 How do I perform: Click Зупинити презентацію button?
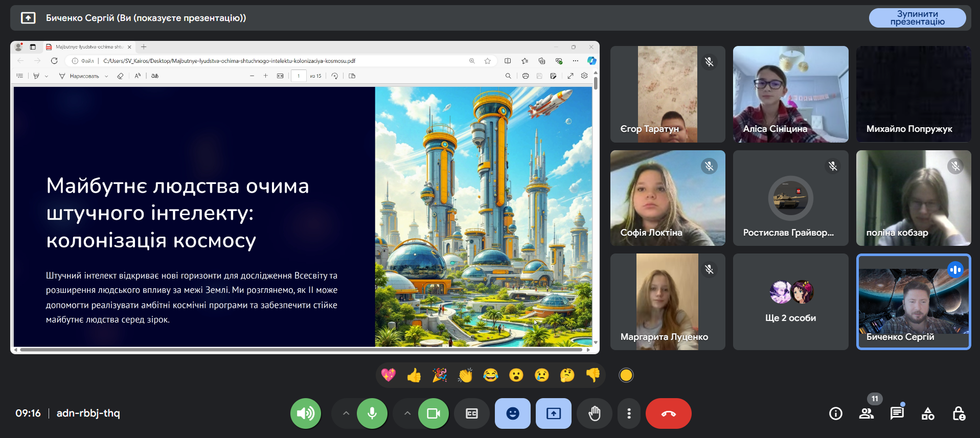click(x=917, y=18)
